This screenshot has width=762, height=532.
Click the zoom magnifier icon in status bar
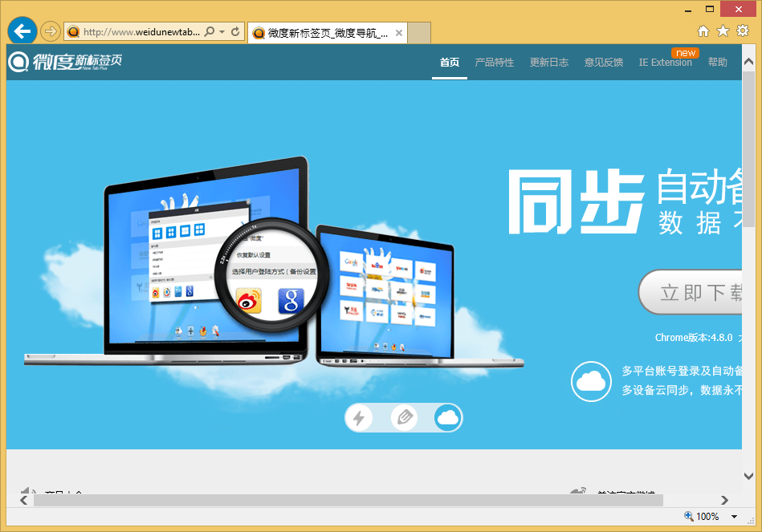click(689, 516)
